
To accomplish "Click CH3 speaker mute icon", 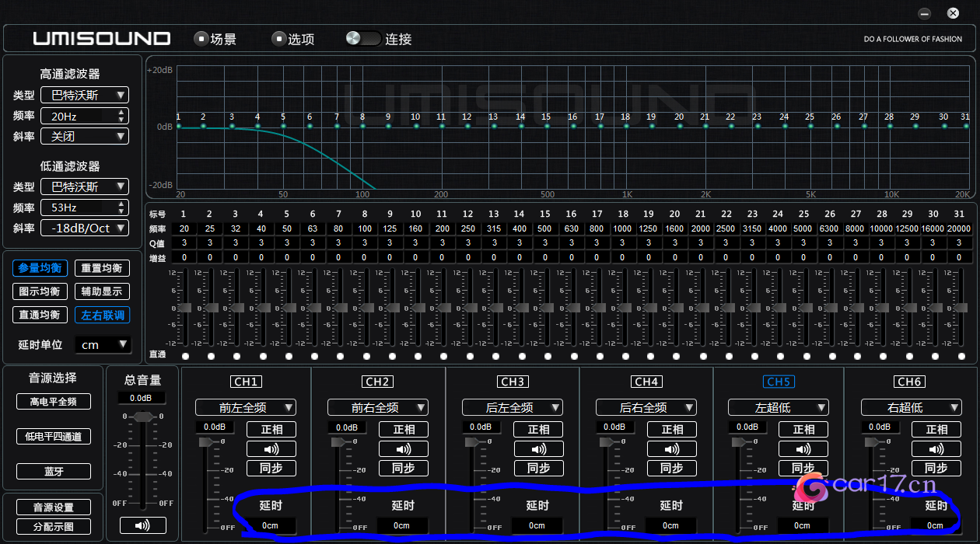I will [x=539, y=449].
